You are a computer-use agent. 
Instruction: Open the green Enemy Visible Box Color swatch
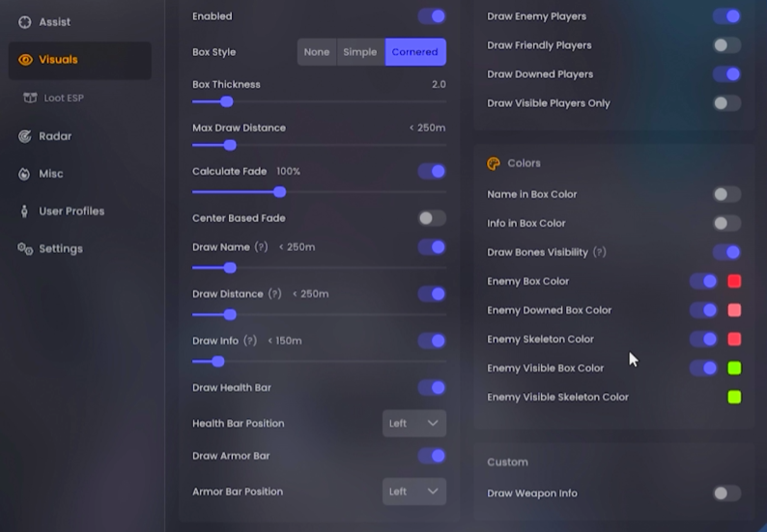pyautogui.click(x=734, y=368)
